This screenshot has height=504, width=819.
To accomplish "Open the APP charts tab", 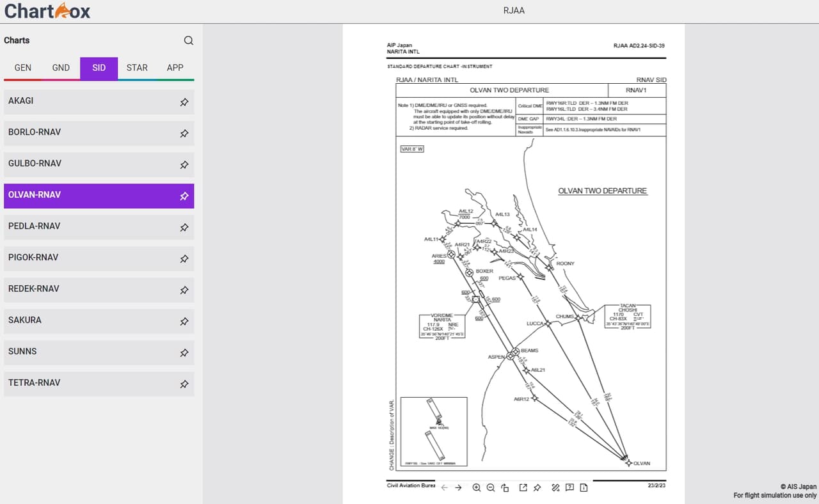I will 175,68.
